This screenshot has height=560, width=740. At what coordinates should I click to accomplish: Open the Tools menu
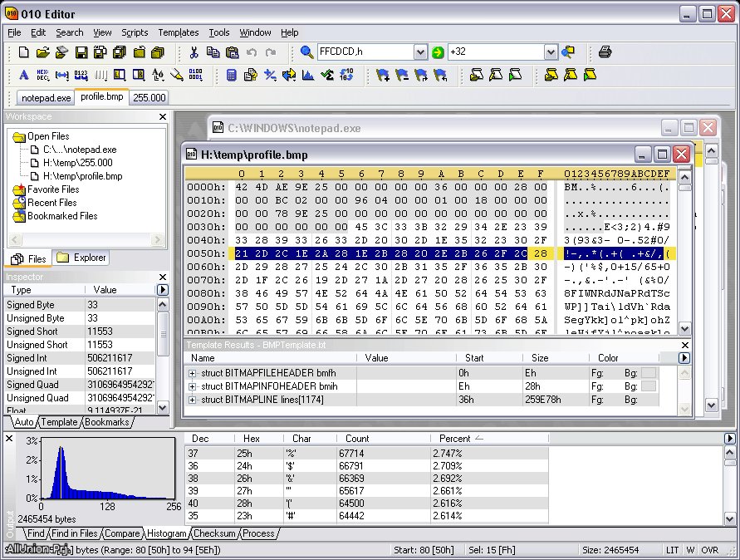coord(219,32)
